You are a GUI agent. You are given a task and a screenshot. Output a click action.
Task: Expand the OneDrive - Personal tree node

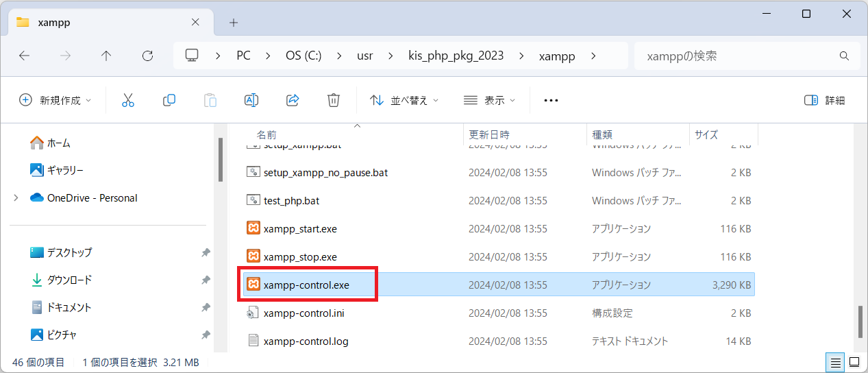[x=16, y=198]
